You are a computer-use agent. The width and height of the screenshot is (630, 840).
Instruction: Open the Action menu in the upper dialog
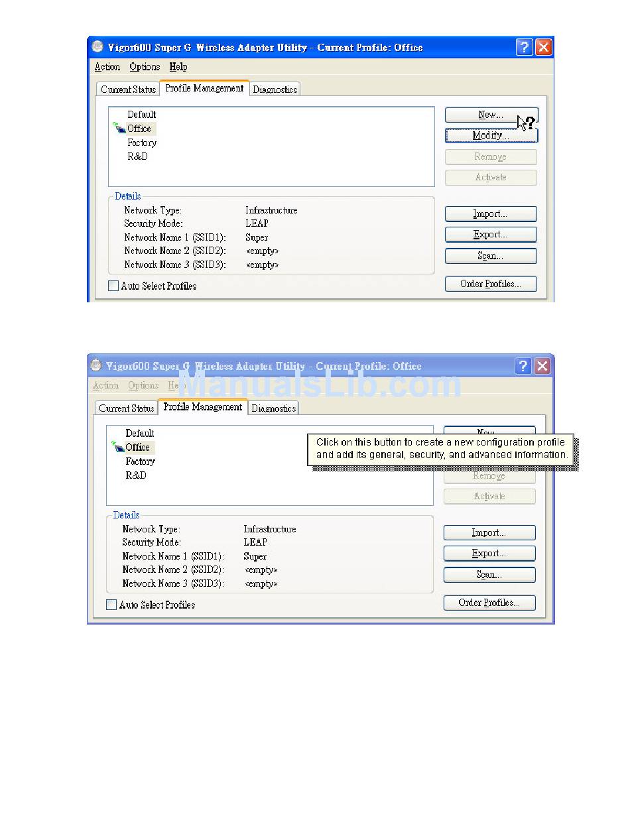click(107, 66)
